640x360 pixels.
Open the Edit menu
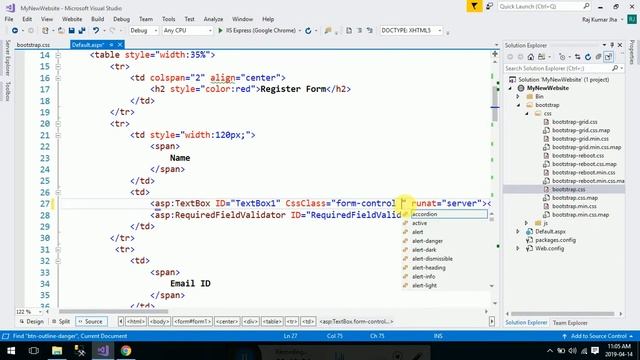[27, 19]
